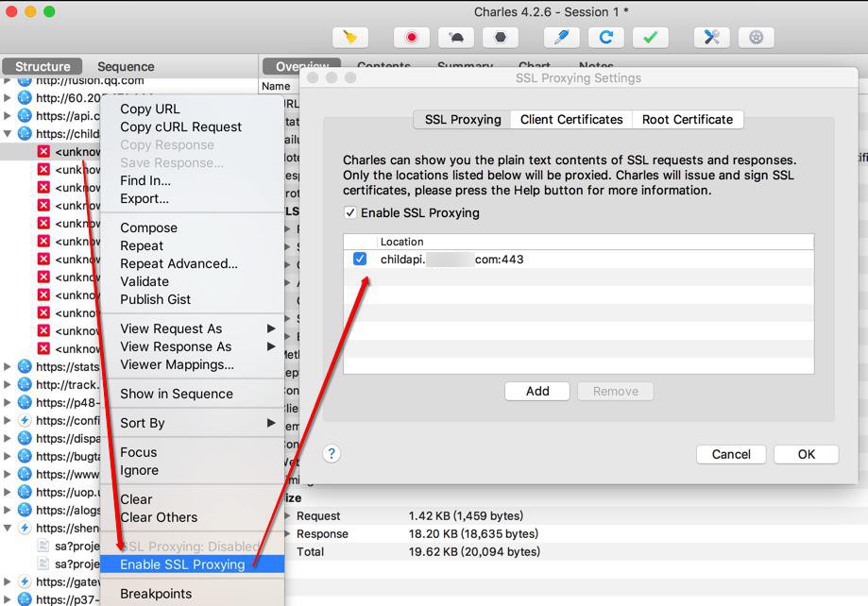Click the green checkmark validate icon
The width and height of the screenshot is (868, 606).
(x=651, y=37)
